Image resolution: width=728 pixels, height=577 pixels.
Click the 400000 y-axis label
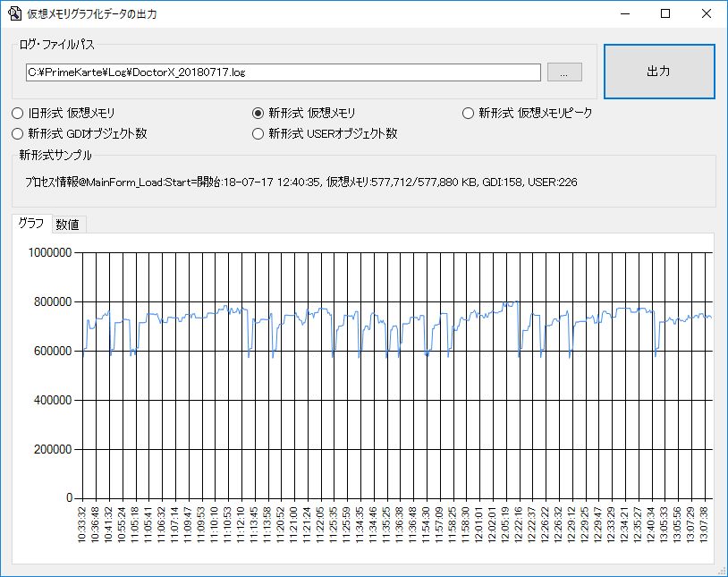coord(53,401)
